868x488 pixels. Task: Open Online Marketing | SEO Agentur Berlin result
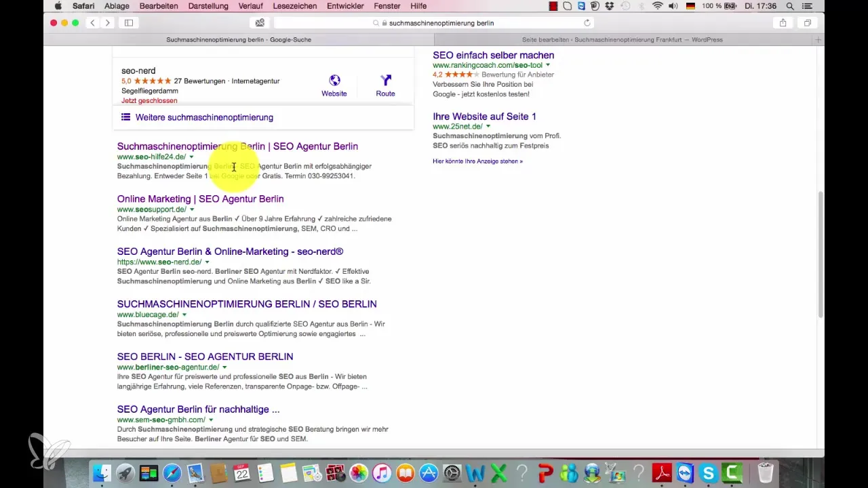pos(200,199)
